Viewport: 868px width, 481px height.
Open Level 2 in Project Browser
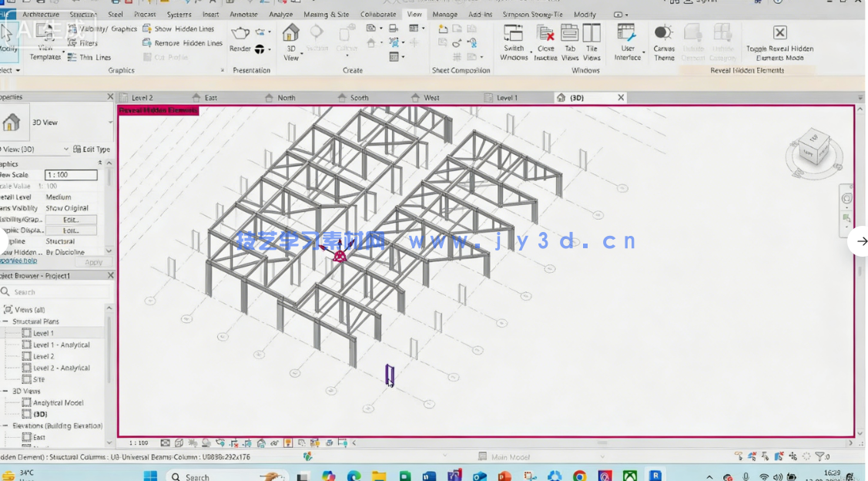tap(43, 357)
